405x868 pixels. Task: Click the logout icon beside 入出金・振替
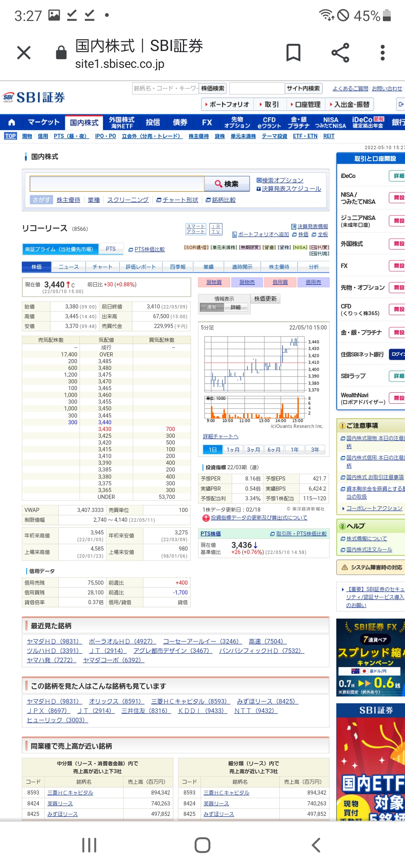[401, 104]
